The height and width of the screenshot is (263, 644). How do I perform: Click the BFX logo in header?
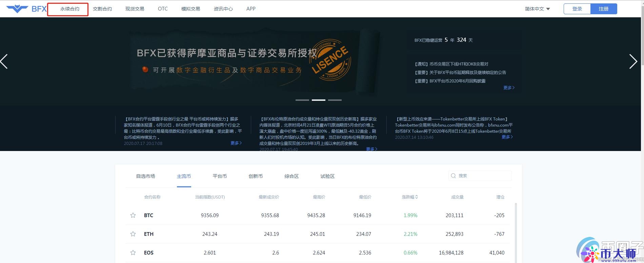[26, 9]
